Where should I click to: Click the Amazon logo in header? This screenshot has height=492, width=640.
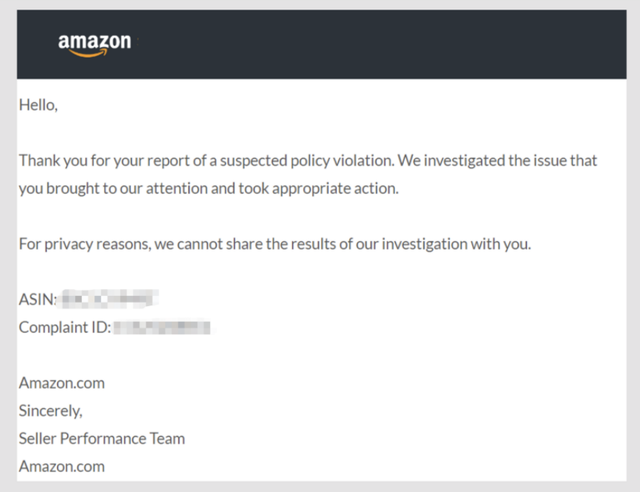(x=95, y=45)
